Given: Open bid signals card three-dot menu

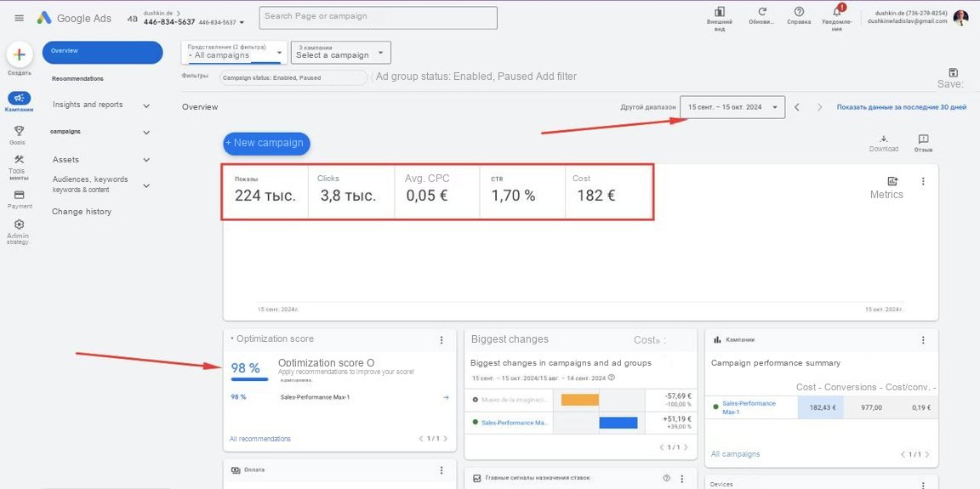Looking at the screenshot, I should tap(681, 479).
